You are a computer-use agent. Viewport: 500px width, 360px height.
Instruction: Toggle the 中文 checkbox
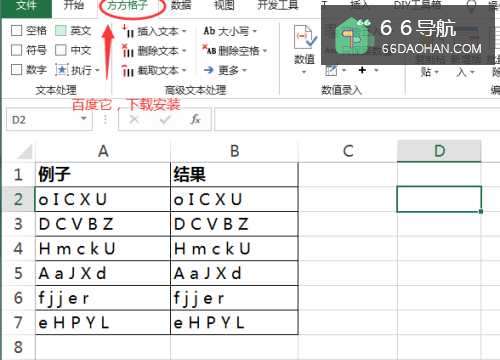click(61, 50)
